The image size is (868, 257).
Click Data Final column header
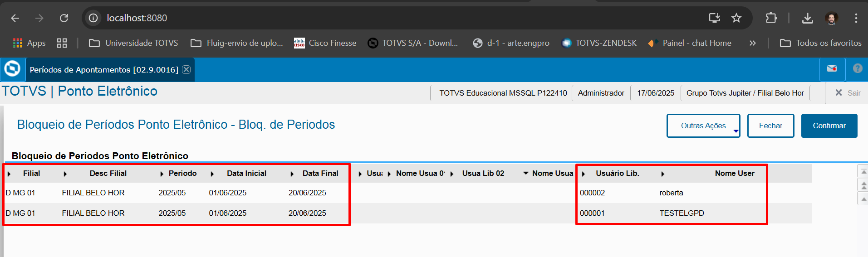point(320,173)
